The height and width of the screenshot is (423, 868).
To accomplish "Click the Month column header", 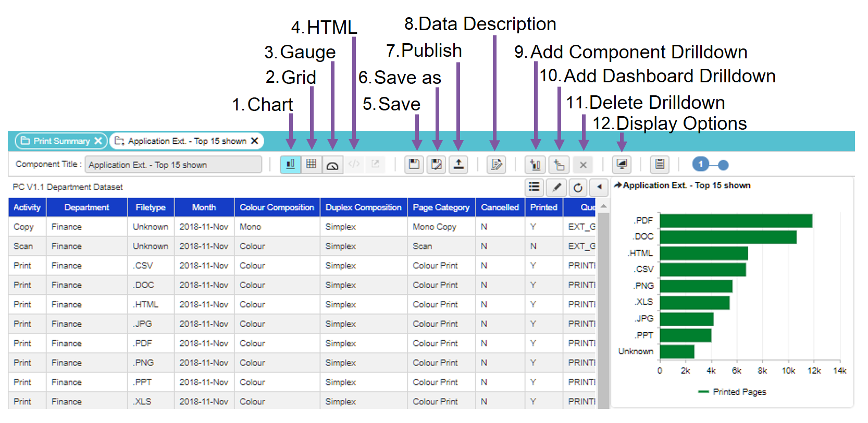I will coord(204,207).
